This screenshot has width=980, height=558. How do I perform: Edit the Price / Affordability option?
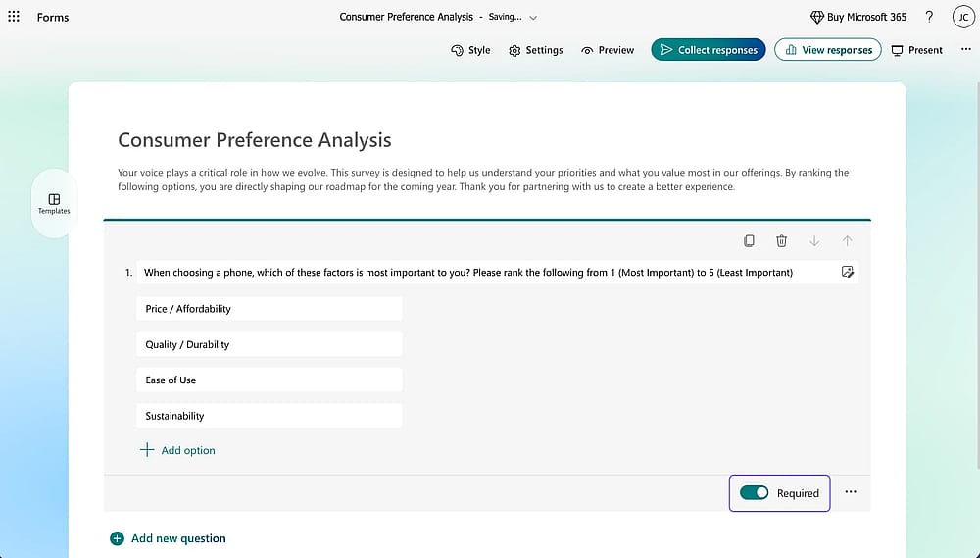coord(269,308)
